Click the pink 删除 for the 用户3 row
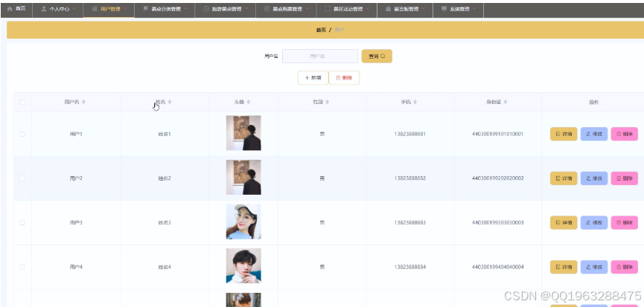The image size is (644, 307). coord(625,222)
